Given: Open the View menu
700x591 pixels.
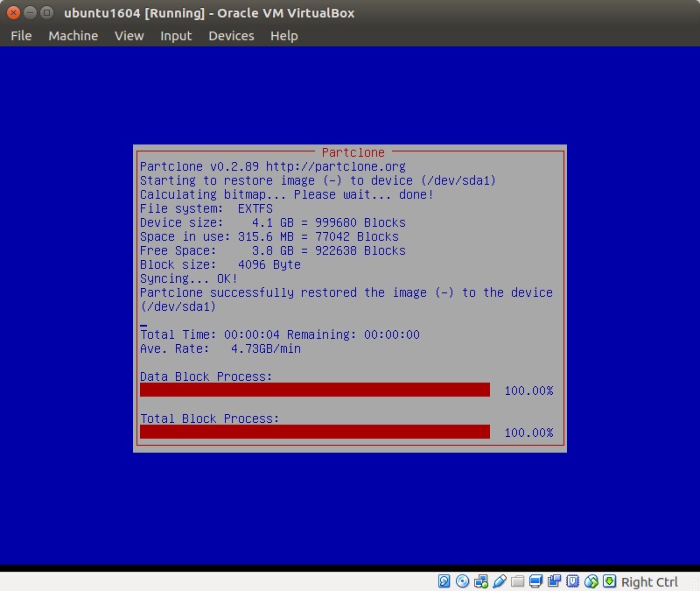Looking at the screenshot, I should 129,36.
